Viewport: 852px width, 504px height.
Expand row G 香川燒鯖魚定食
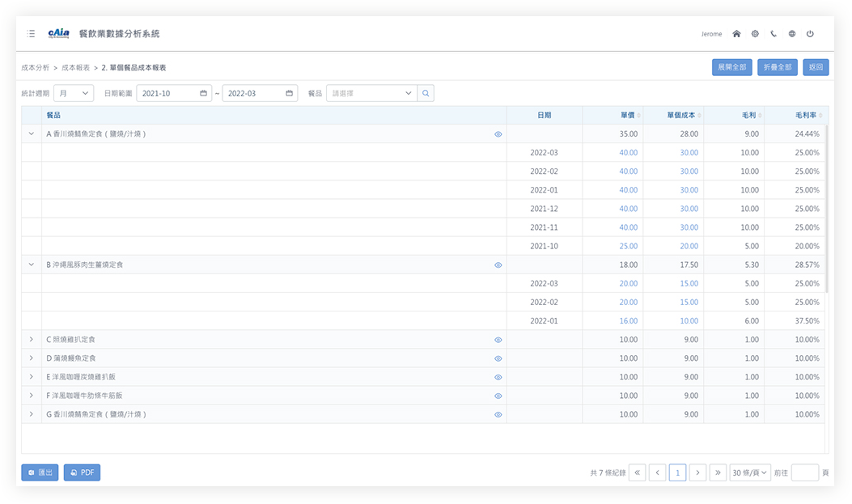[31, 414]
